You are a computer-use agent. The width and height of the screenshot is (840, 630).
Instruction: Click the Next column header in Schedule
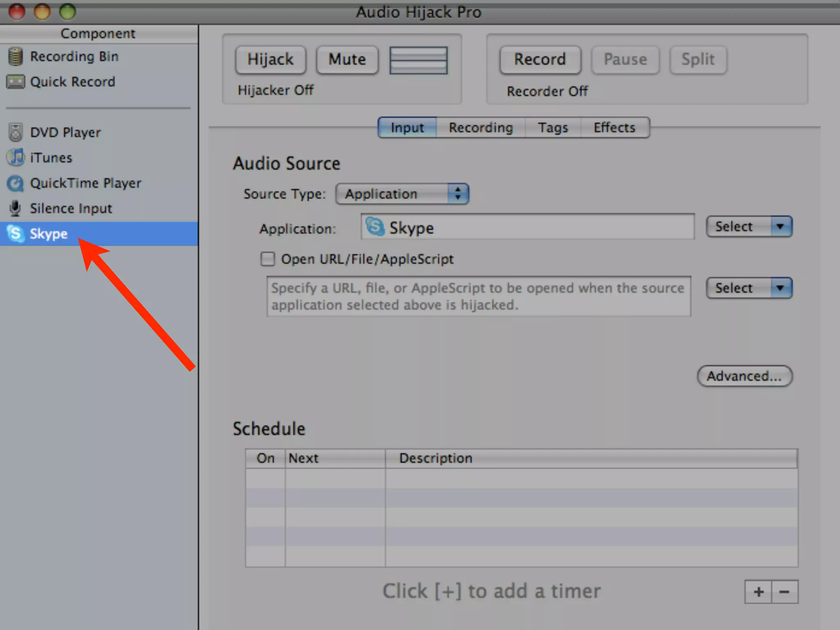[x=336, y=458]
